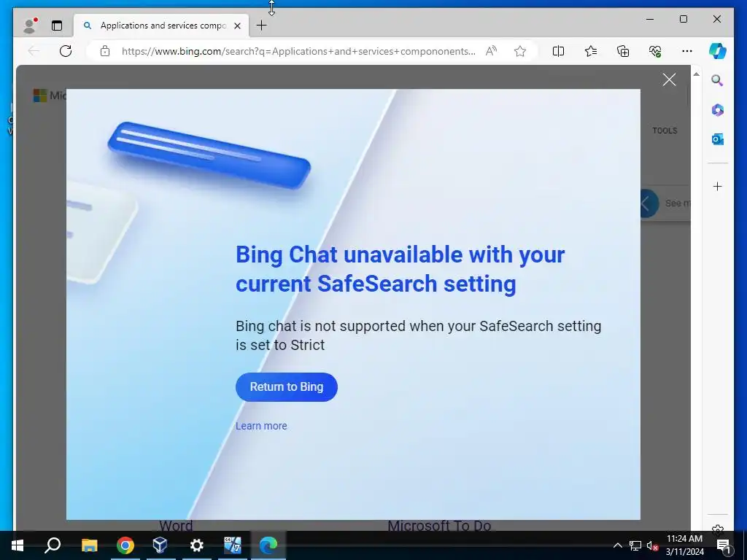
Task: Open Split screen view
Action: point(558,51)
